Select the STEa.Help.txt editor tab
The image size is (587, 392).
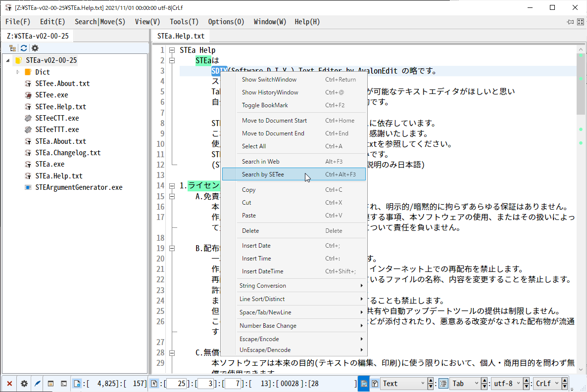click(181, 36)
